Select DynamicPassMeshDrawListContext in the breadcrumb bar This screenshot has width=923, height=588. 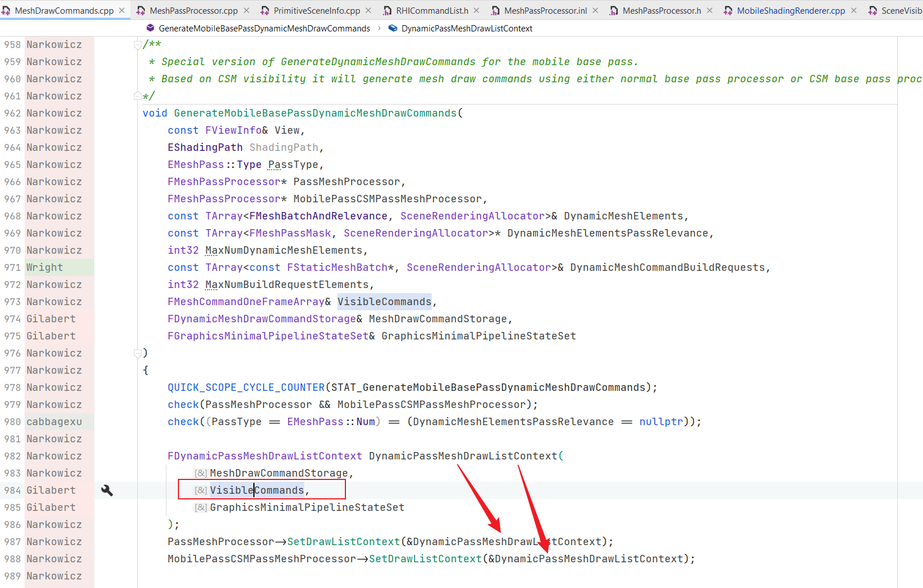pos(467,28)
